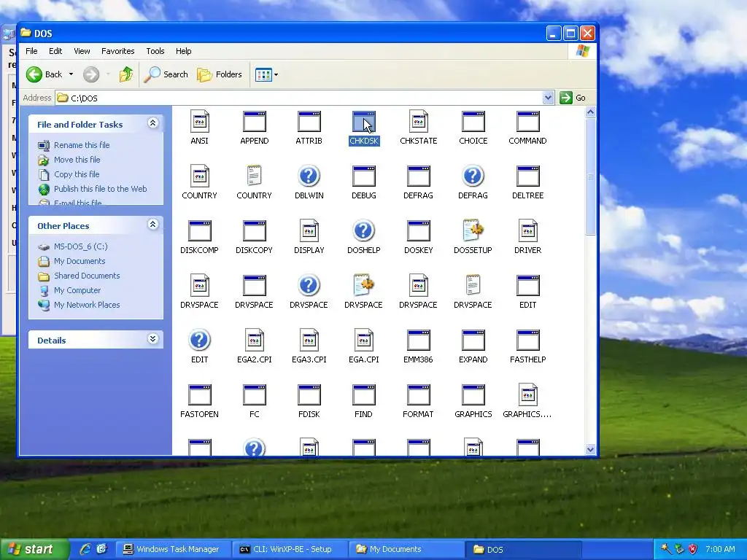Viewport: 747px width, 560px height.
Task: Open the Help menu
Action: pyautogui.click(x=183, y=51)
